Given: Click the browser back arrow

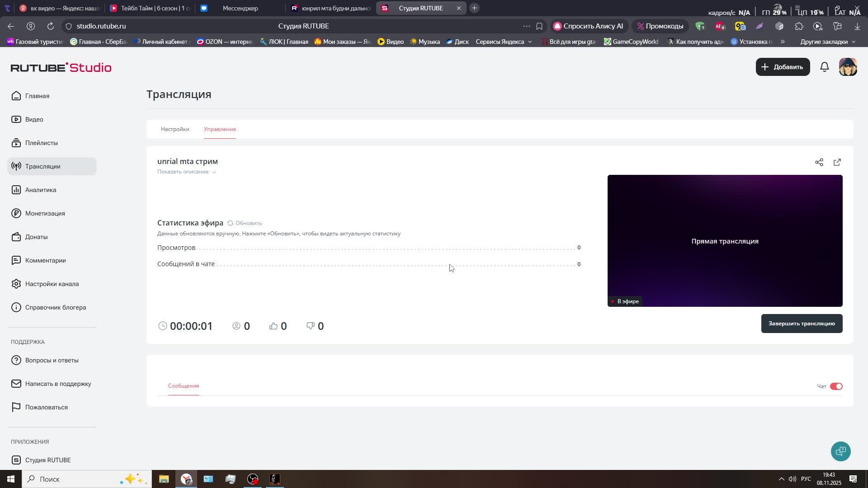Looking at the screenshot, I should pos(11,26).
